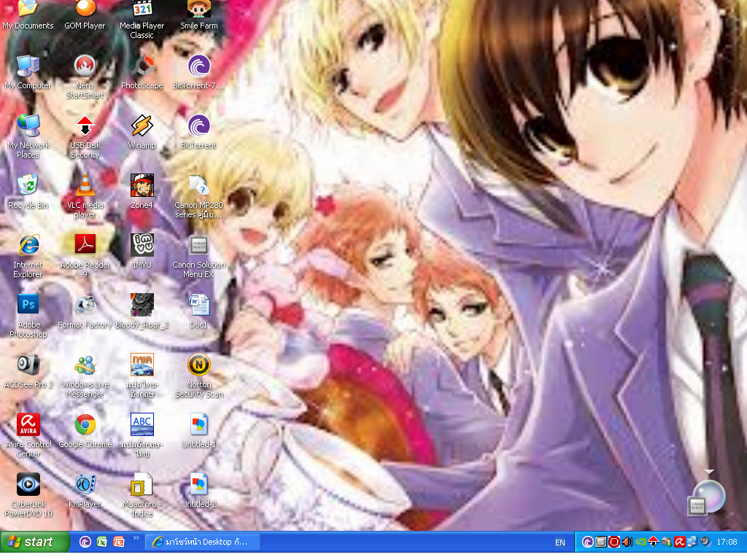Select the My Computer icon
747x560 pixels.
pyautogui.click(x=28, y=72)
